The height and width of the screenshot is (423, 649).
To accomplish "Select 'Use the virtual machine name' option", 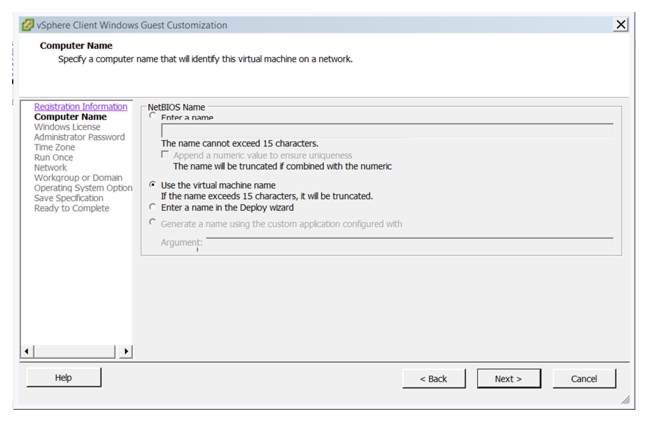I will pyautogui.click(x=152, y=185).
